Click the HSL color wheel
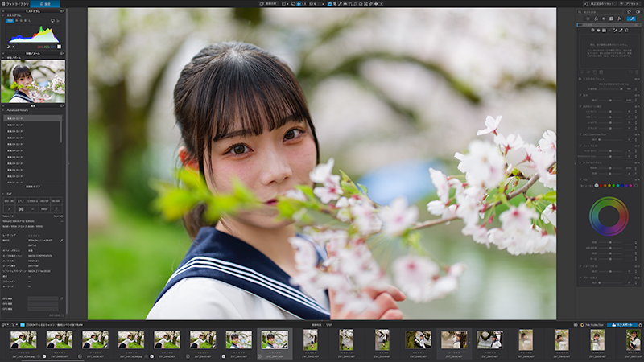The height and width of the screenshot is (362, 644). [x=609, y=216]
